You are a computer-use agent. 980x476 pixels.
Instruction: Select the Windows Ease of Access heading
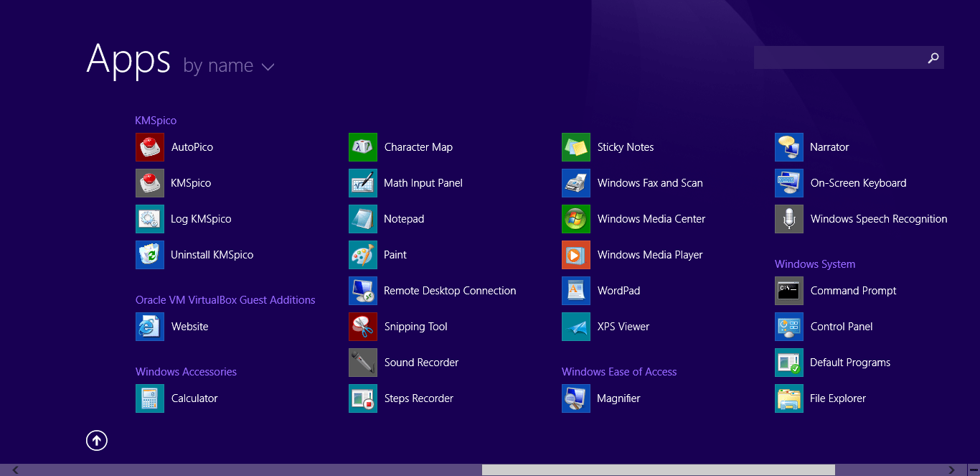point(619,372)
